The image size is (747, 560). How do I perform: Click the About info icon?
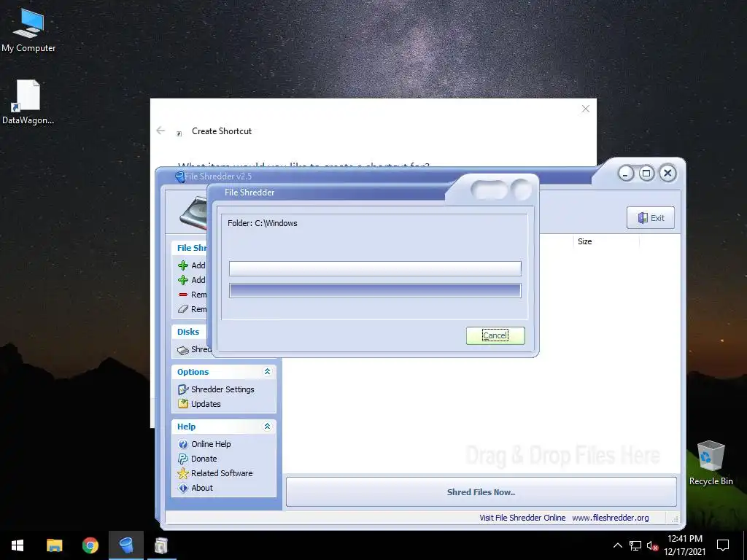pos(183,488)
